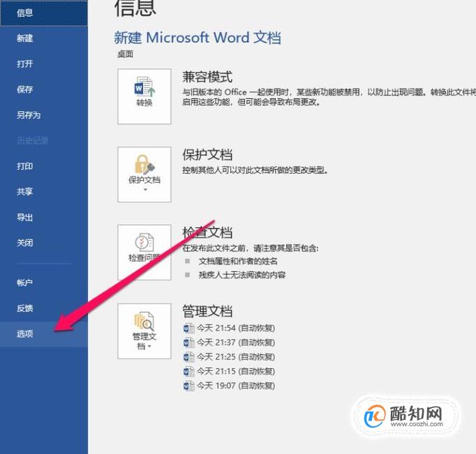476x454 pixels.
Task: Click Word file icon beside 21:25
Action: (x=189, y=357)
